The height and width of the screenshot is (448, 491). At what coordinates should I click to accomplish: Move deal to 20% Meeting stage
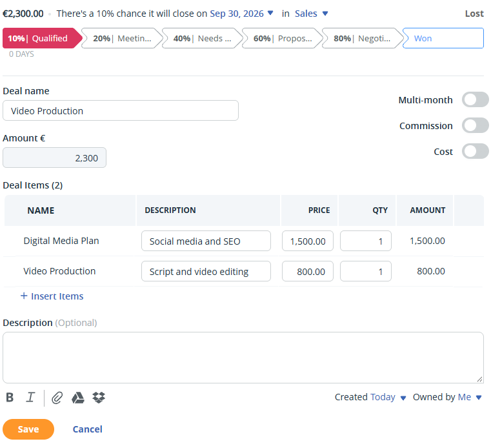[122, 38]
